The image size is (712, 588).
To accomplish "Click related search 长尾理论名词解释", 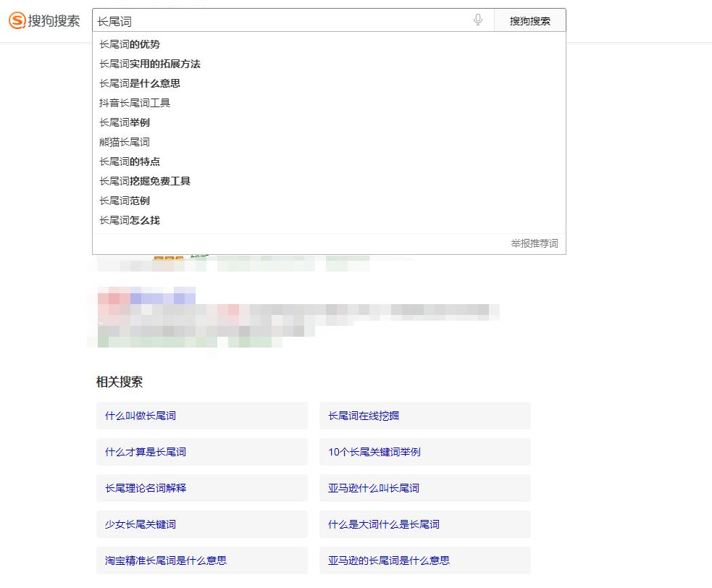I will 144,488.
